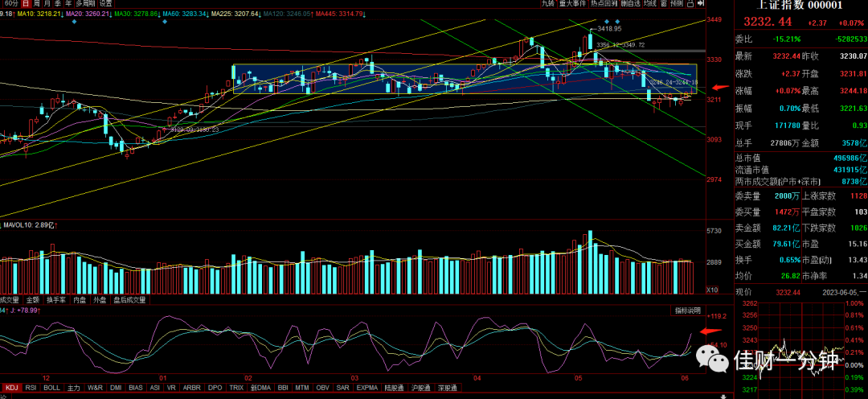Click the 指标说明 indicator description button
The width and height of the screenshot is (868, 399).
tap(687, 311)
